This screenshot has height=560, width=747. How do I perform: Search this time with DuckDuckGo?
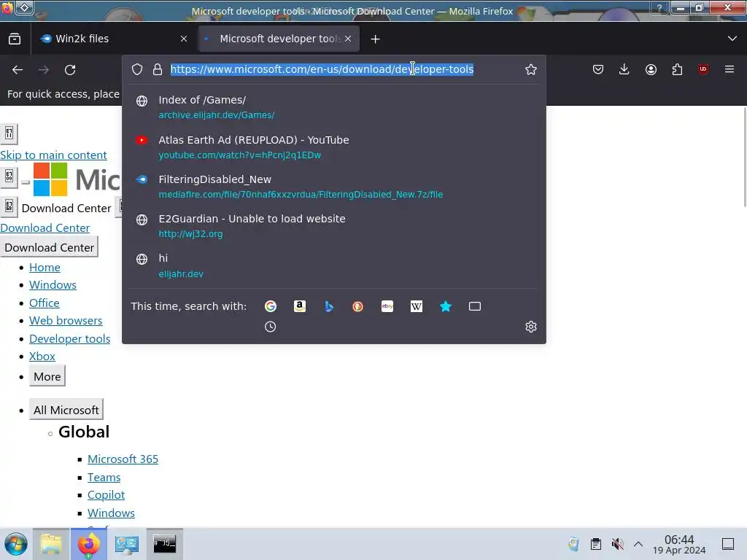pyautogui.click(x=357, y=306)
